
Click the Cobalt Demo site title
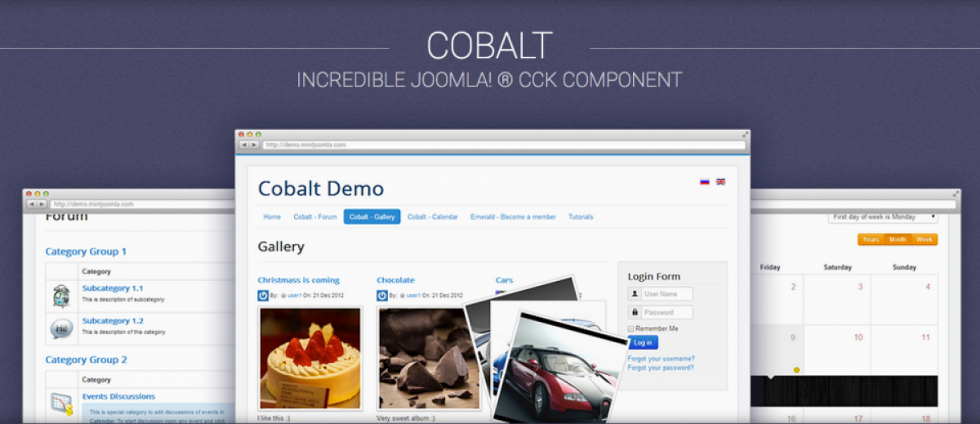click(321, 188)
